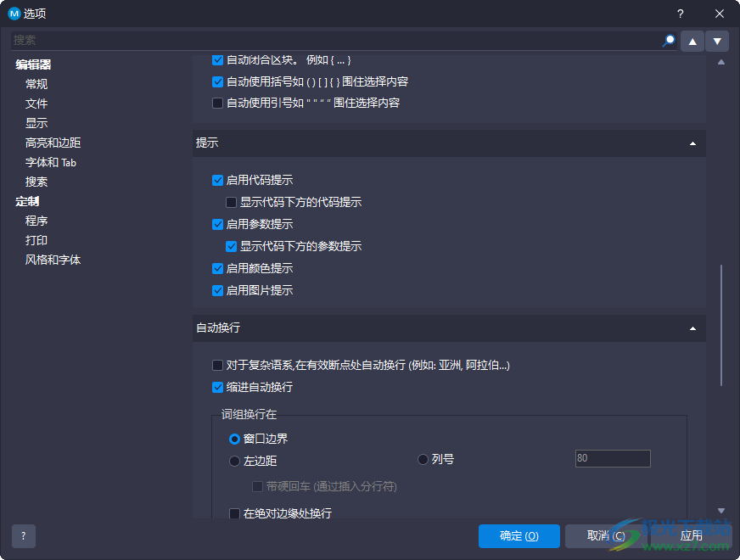
Task: Click the 应用 button
Action: pyautogui.click(x=692, y=536)
